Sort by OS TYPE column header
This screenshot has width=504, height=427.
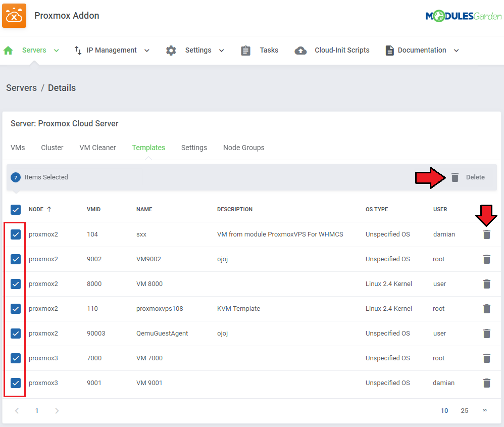tap(377, 209)
